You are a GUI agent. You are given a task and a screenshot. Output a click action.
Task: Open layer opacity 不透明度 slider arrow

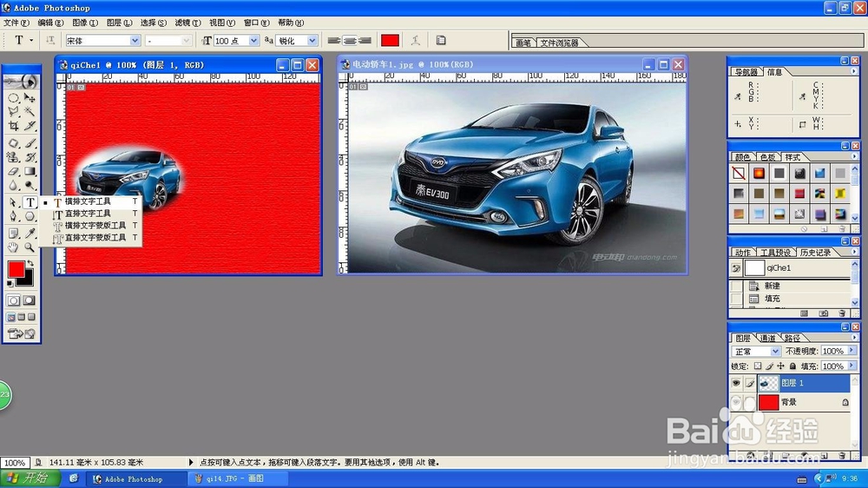pyautogui.click(x=852, y=351)
